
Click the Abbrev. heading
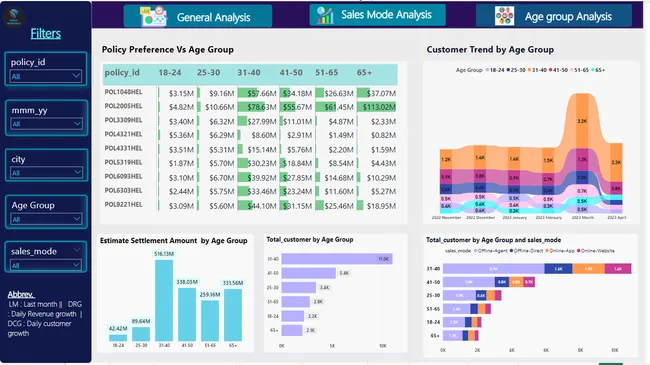pyautogui.click(x=21, y=294)
